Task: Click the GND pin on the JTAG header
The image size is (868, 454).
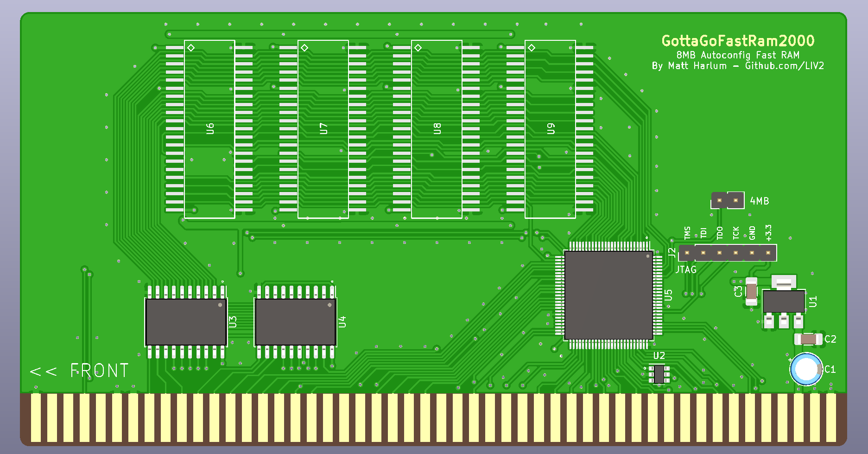Action: point(752,252)
